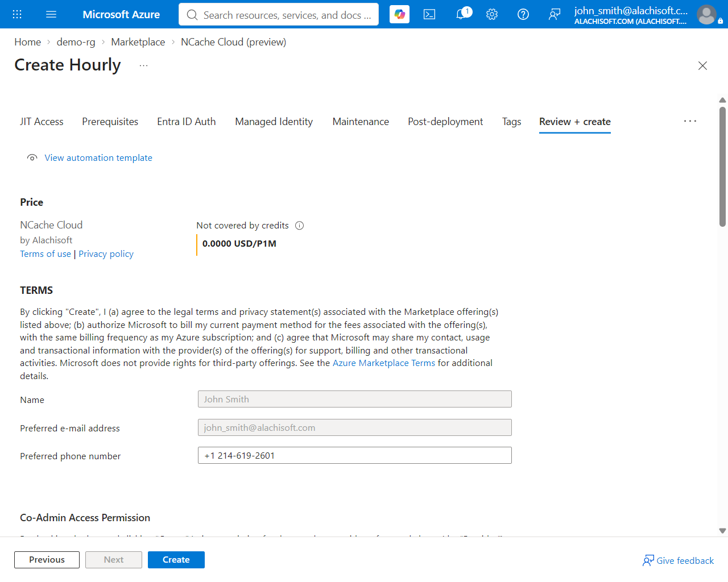Go to the Post-deployment tab
Screen dimensions: 728x582
(445, 122)
